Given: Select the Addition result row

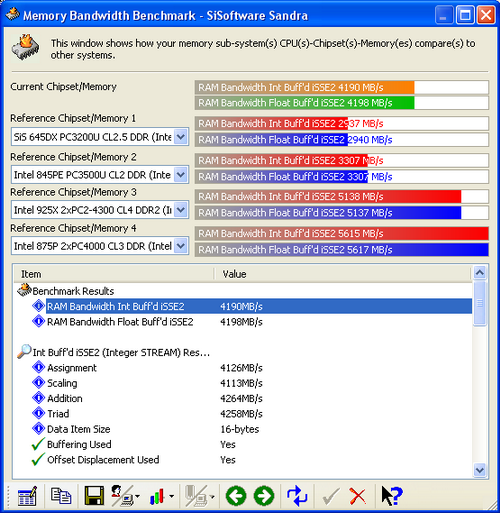Looking at the screenshot, I should (x=243, y=398).
